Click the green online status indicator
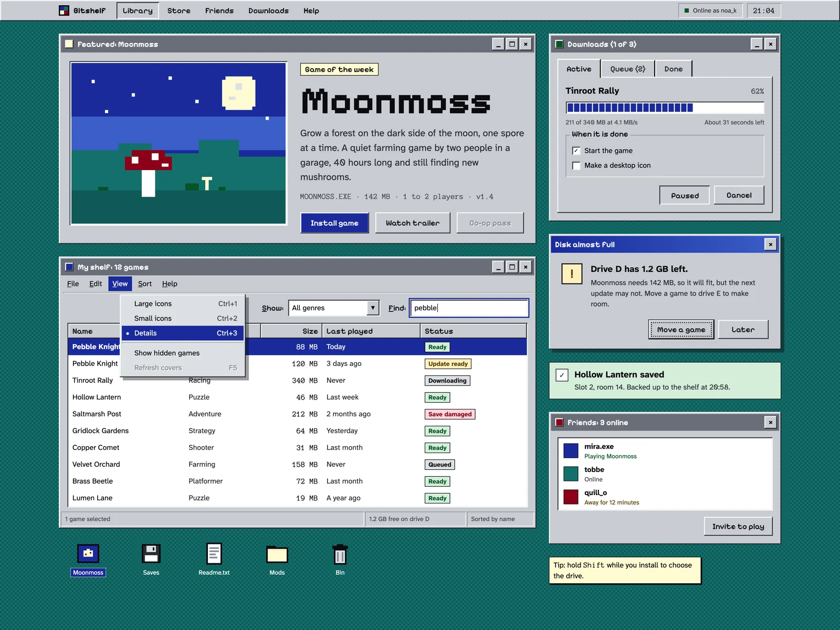This screenshot has height=630, width=840. click(x=687, y=10)
